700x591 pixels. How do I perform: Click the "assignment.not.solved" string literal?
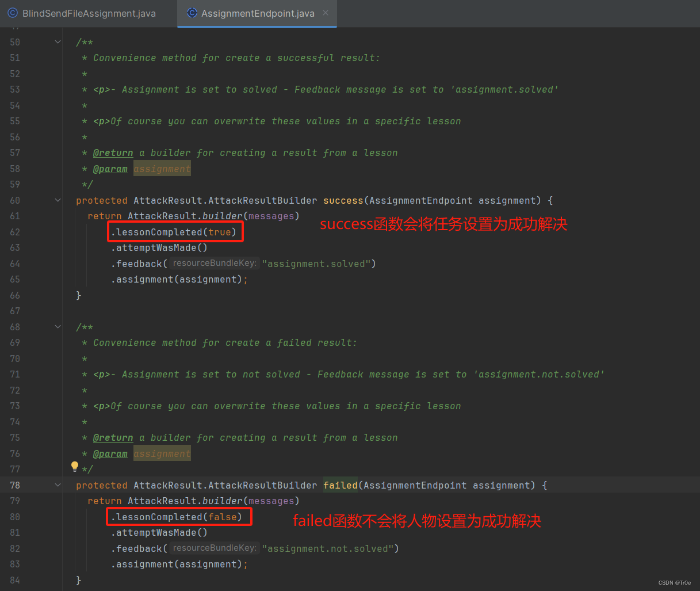tap(327, 548)
